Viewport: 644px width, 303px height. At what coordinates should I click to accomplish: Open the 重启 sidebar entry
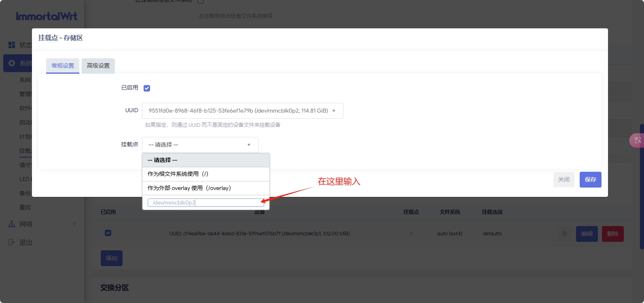pyautogui.click(x=25, y=207)
